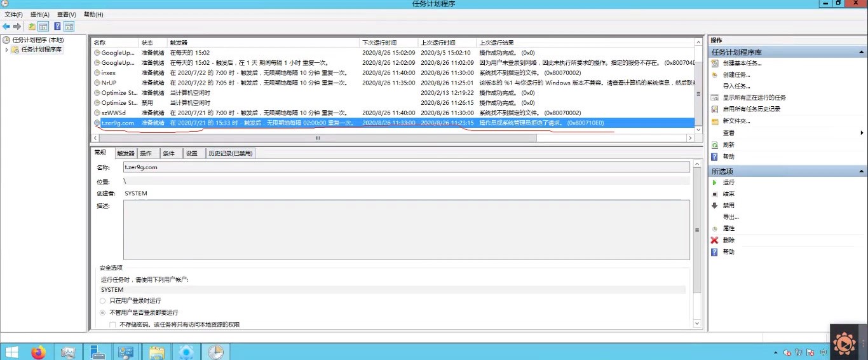Click the back arrow toolbar icon
868x360 pixels.
[6, 27]
